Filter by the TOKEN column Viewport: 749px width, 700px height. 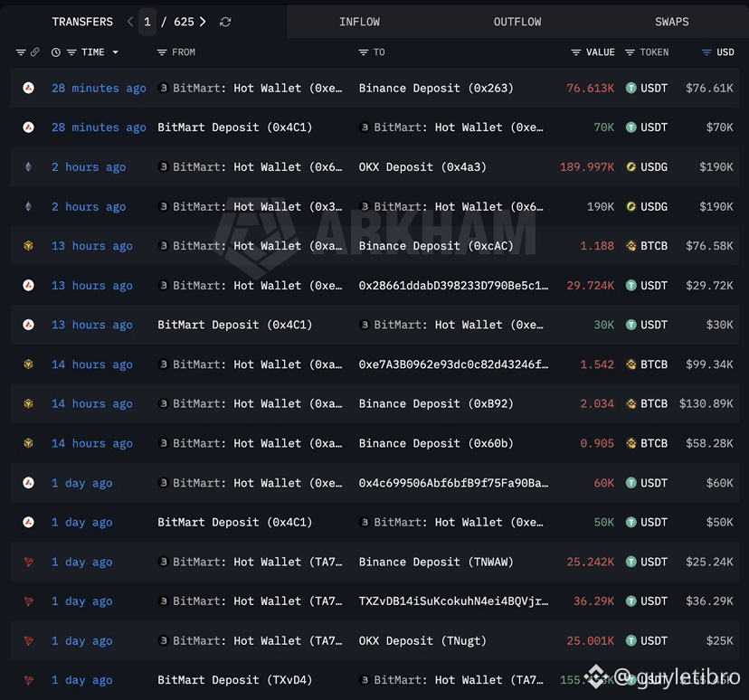pos(630,52)
